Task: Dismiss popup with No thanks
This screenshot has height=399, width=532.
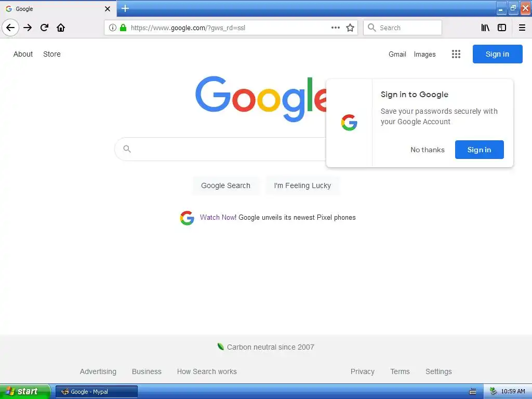Action: 428,150
